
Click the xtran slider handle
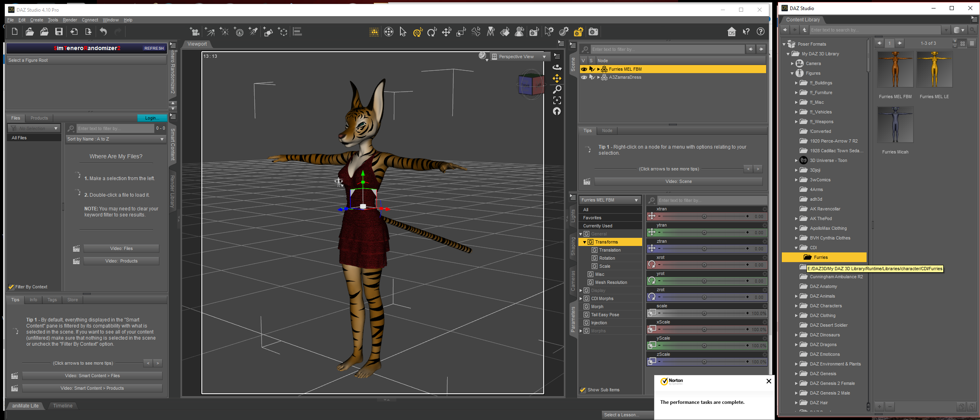704,216
